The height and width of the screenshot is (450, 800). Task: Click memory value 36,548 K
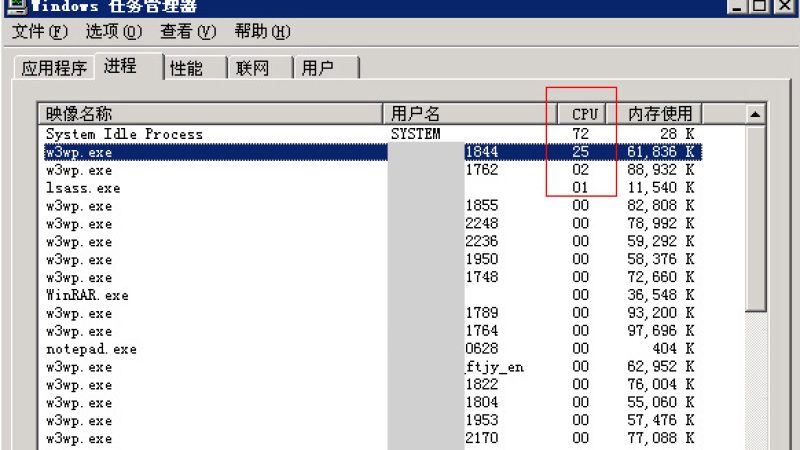(x=661, y=295)
